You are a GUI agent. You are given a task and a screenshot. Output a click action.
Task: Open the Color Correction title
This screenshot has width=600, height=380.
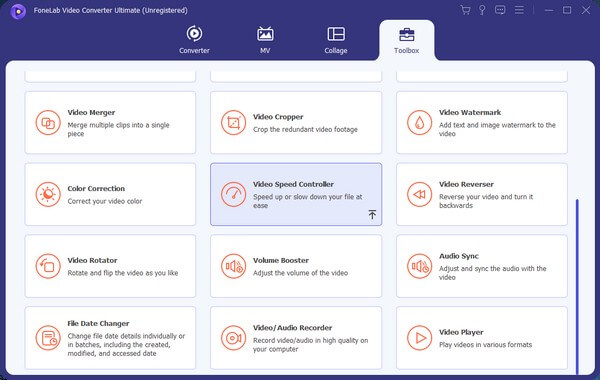point(96,189)
